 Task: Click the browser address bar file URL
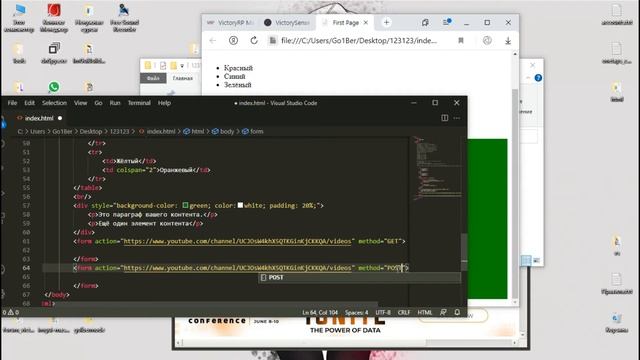pyautogui.click(x=359, y=40)
